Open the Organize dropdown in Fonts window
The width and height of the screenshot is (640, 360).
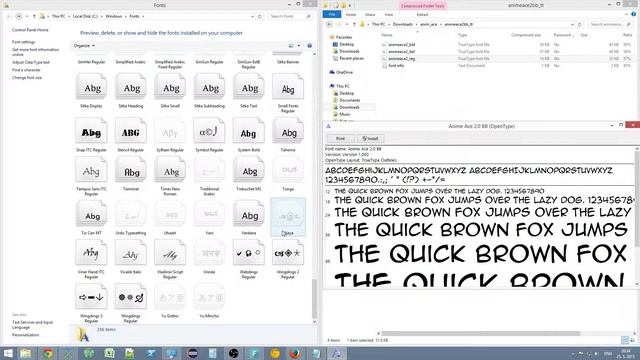(x=84, y=45)
